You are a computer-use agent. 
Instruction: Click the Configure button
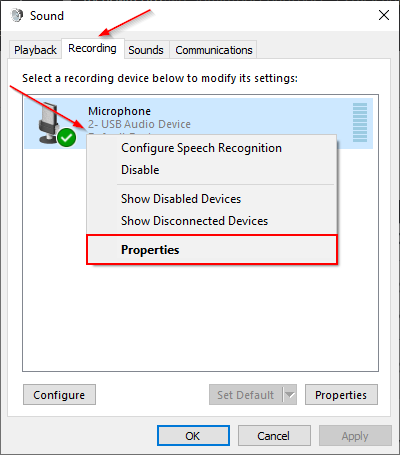[x=59, y=395]
